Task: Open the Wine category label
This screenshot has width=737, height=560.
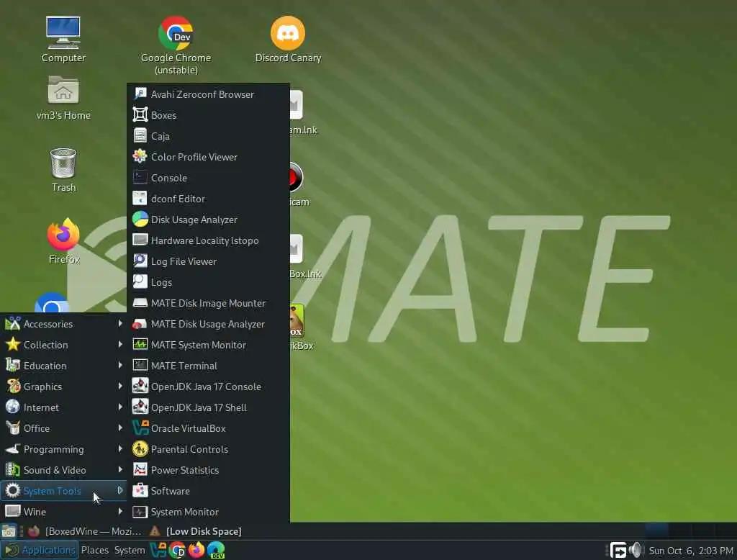Action: click(35, 512)
